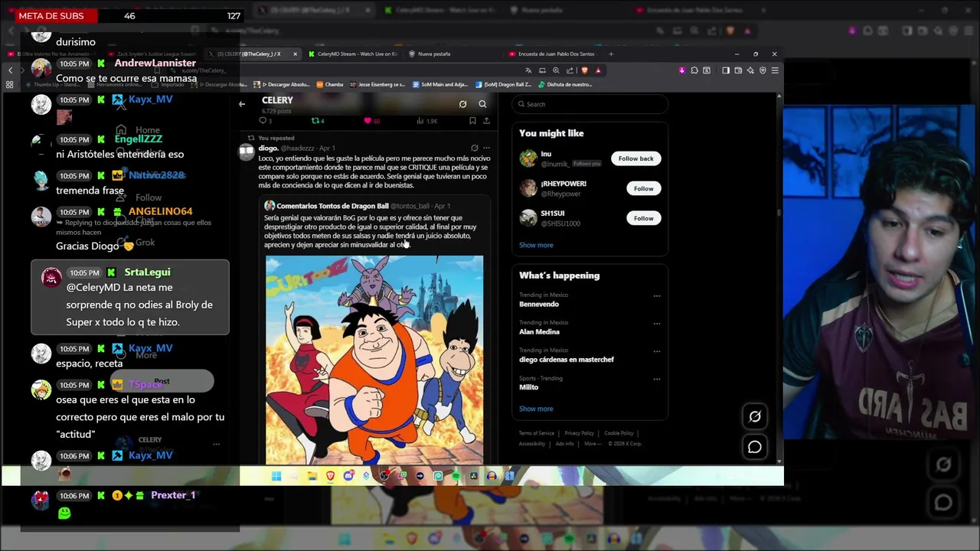Click Grok explain icon on diogo's post

(475, 148)
